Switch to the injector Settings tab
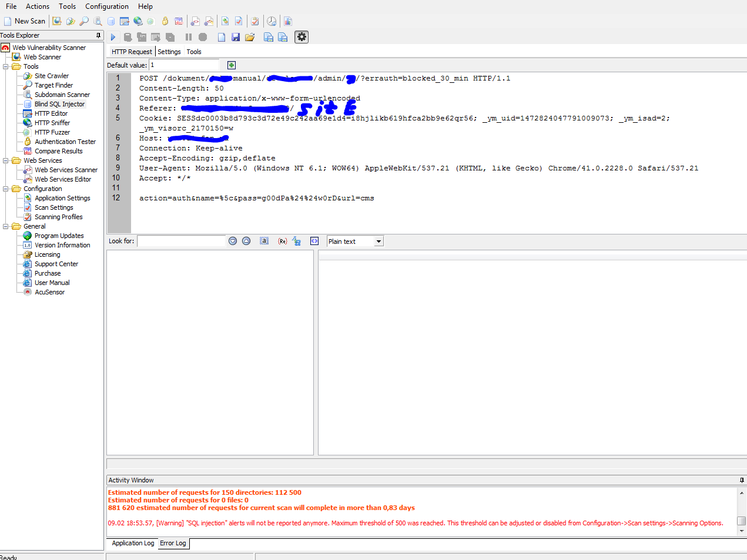 [x=169, y=52]
